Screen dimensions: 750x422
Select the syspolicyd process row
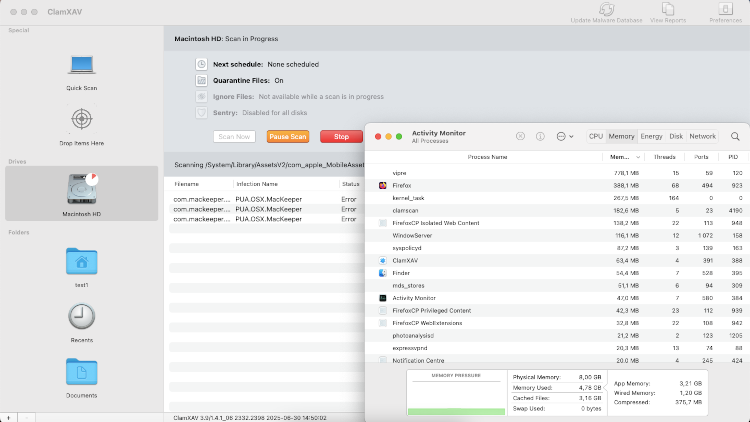tap(558, 248)
